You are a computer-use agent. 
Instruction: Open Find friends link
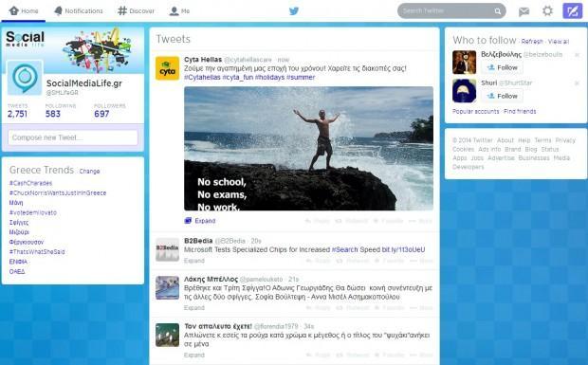click(520, 112)
